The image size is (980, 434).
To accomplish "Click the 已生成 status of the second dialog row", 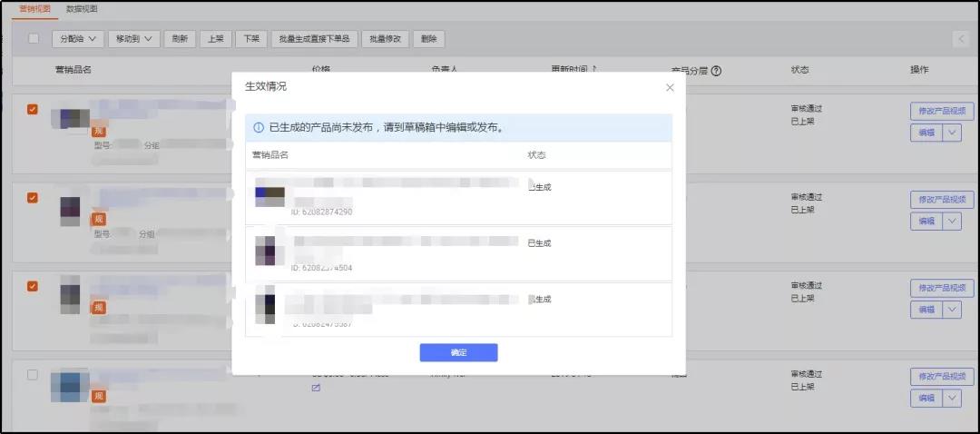I will pos(539,242).
